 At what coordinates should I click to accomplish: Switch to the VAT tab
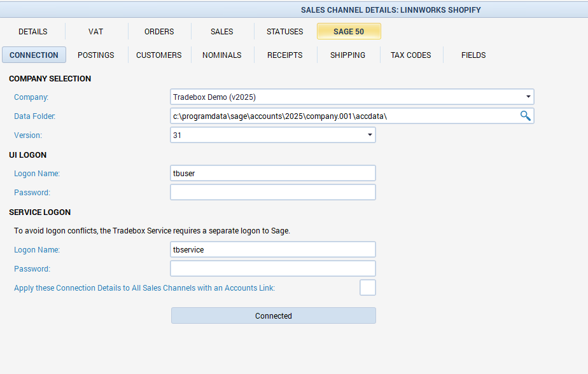[x=96, y=31]
